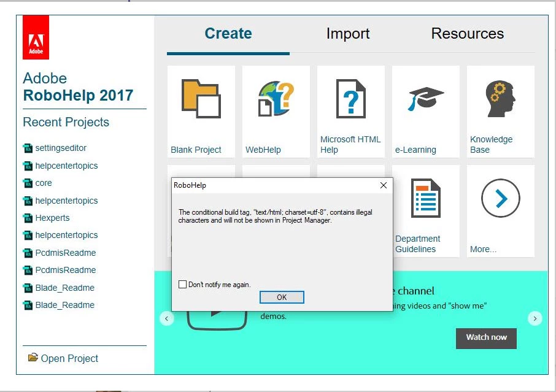Image resolution: width=556 pixels, height=392 pixels.
Task: Choose the Department Guidelines document icon
Action: [425, 198]
